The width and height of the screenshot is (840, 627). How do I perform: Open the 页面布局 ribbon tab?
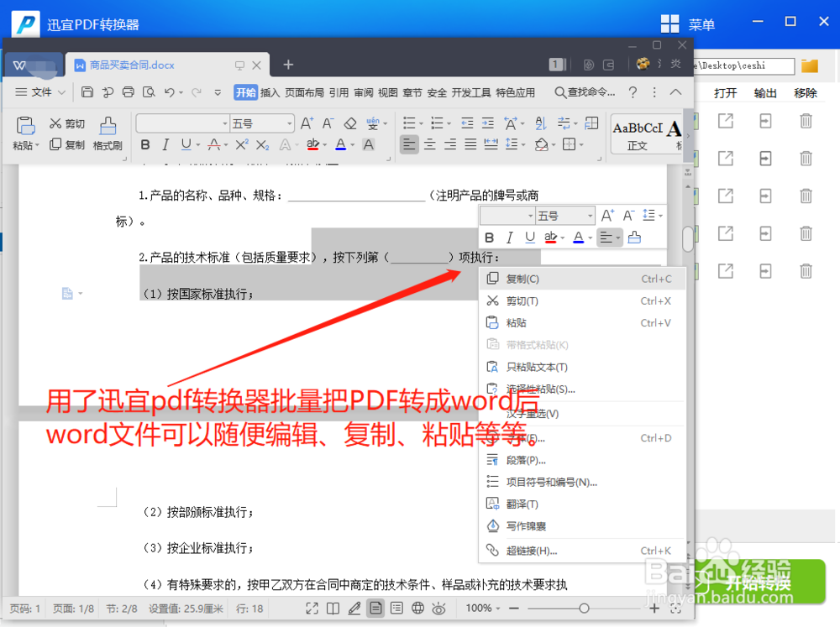(x=304, y=92)
